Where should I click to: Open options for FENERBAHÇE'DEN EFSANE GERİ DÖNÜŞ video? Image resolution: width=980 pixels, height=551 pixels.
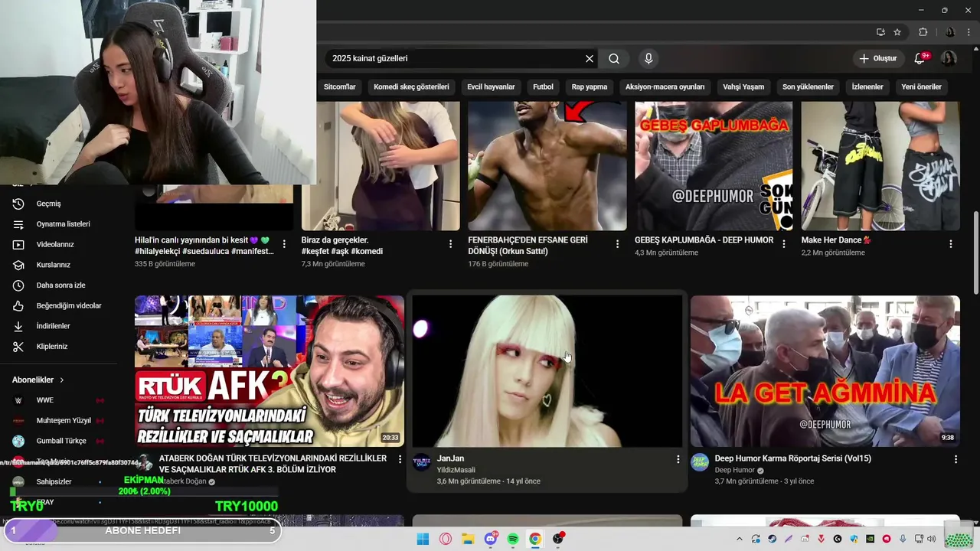(617, 244)
